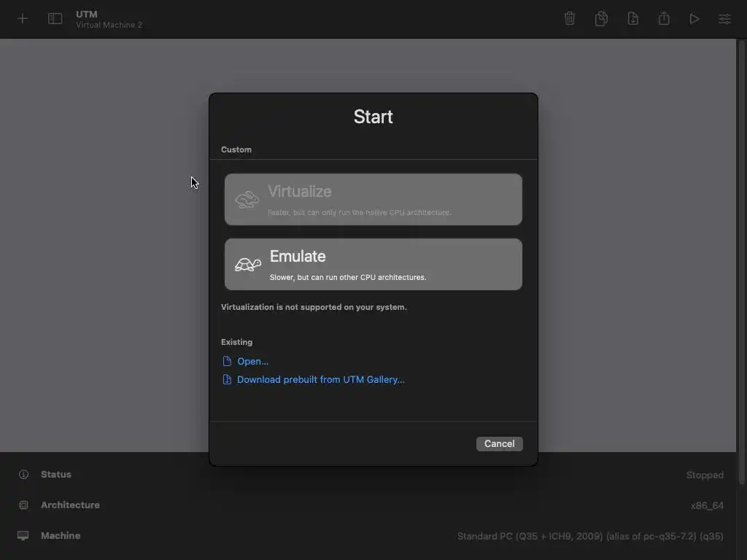Choose the Emulate option
This screenshot has width=747, height=560.
click(x=373, y=264)
